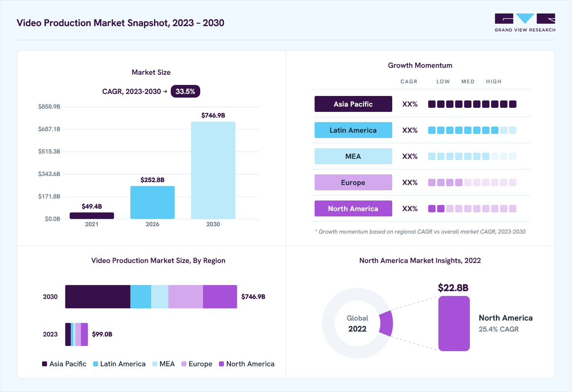Click the Europe segment of 2030 bar
This screenshot has height=392, width=572.
185,297
